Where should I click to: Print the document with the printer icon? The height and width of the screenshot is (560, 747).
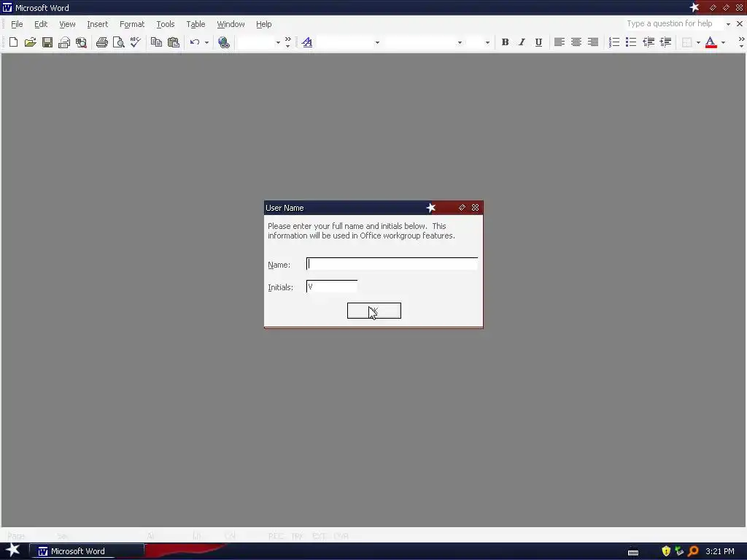(101, 42)
